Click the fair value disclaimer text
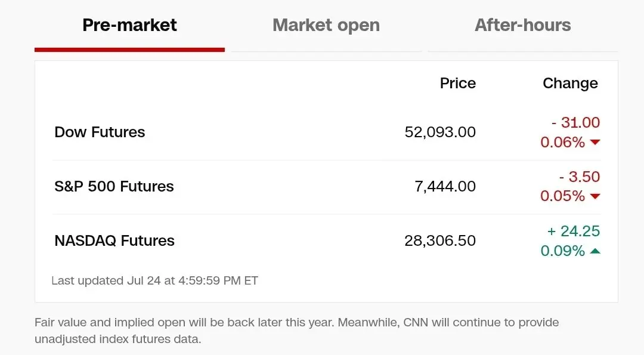 [296, 331]
